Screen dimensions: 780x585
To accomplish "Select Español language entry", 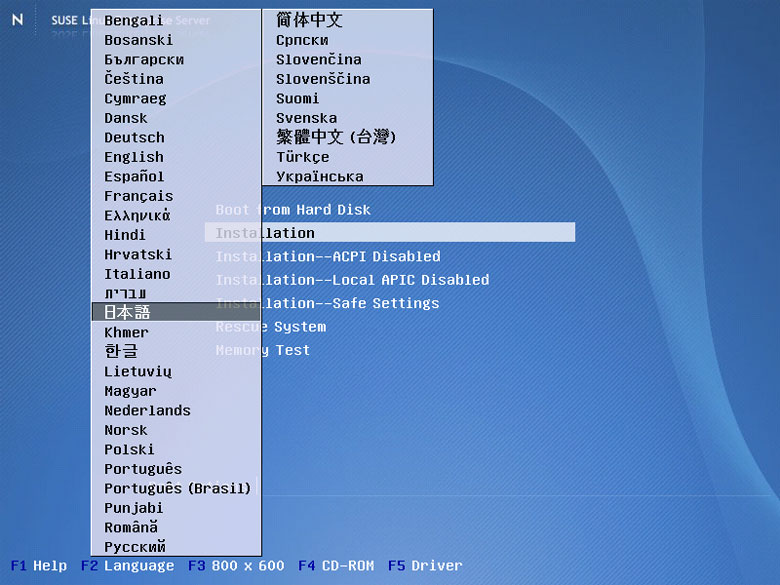I will pos(134,176).
